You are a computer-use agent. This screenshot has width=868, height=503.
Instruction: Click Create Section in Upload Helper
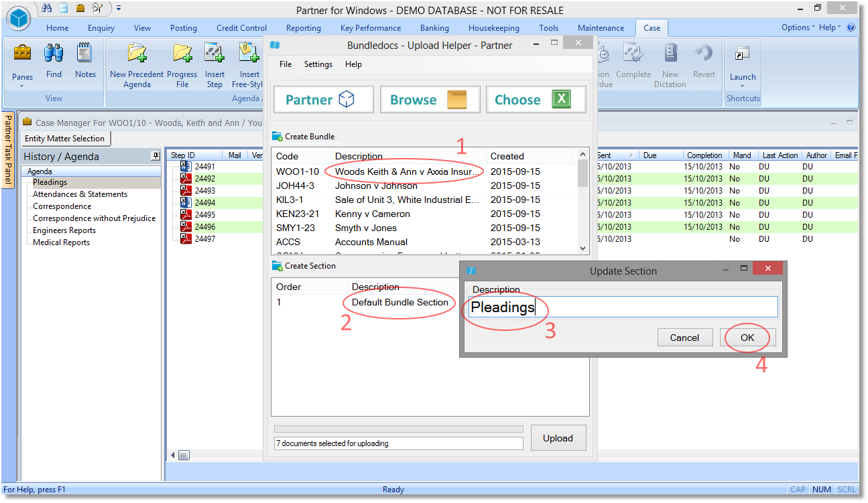pyautogui.click(x=304, y=266)
